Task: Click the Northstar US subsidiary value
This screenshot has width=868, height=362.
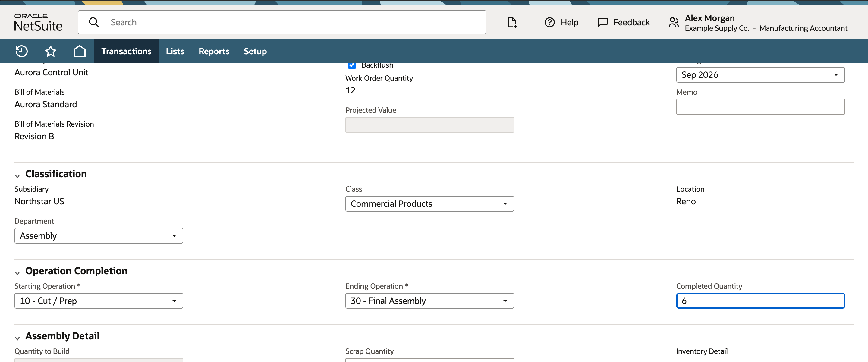Action: point(39,202)
